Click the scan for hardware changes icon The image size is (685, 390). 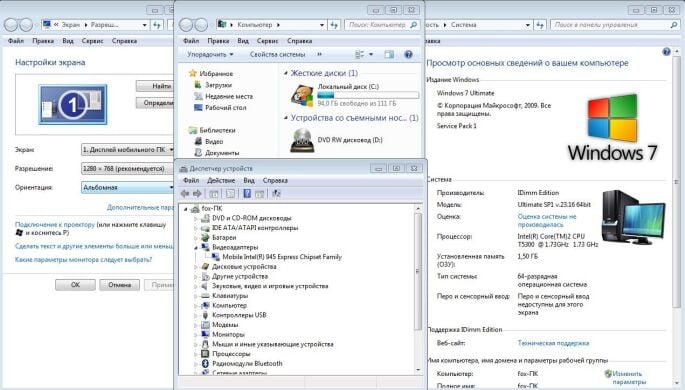(x=276, y=193)
